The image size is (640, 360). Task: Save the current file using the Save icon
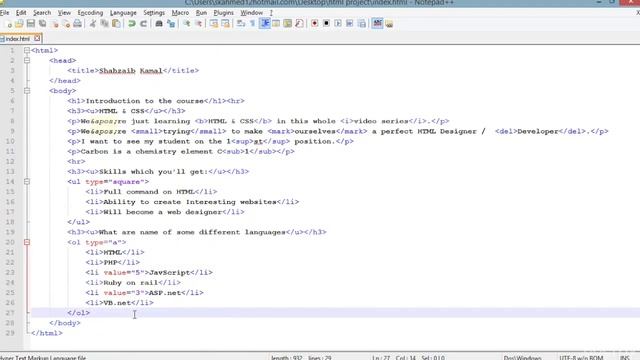click(31, 24)
